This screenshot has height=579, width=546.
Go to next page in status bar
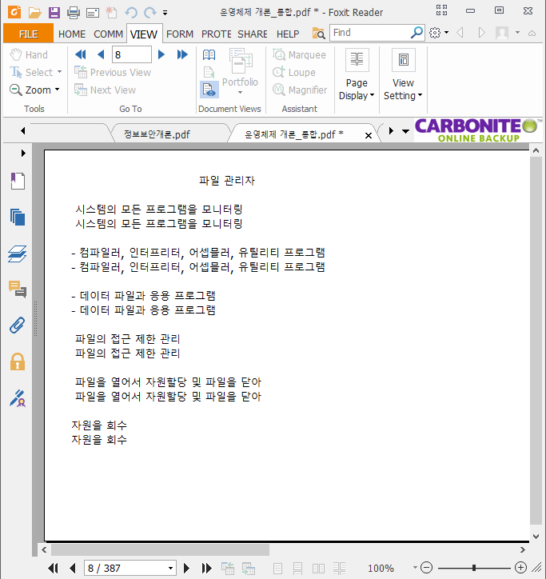(x=186, y=568)
